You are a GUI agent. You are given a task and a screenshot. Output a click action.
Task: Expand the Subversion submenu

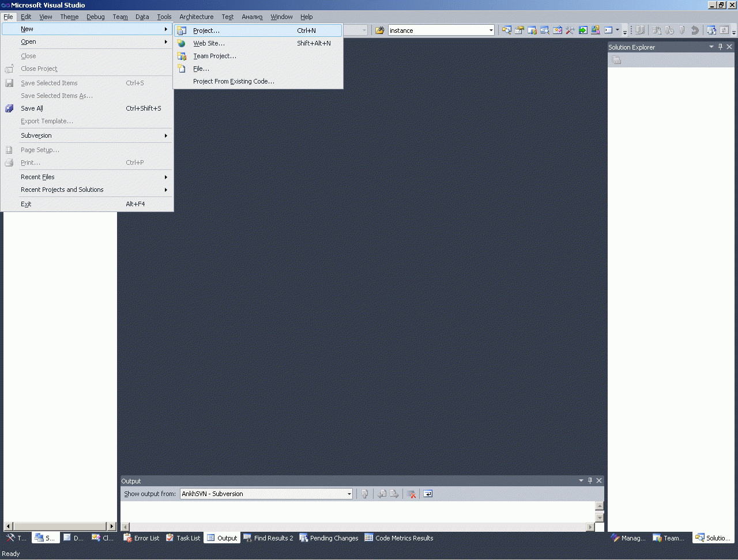coord(87,135)
